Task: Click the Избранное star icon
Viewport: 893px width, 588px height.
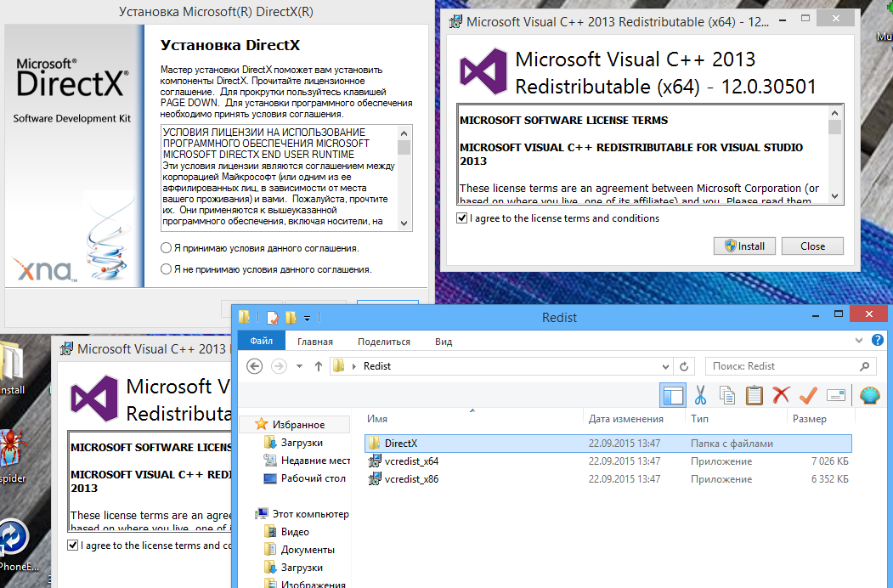Action: click(261, 424)
